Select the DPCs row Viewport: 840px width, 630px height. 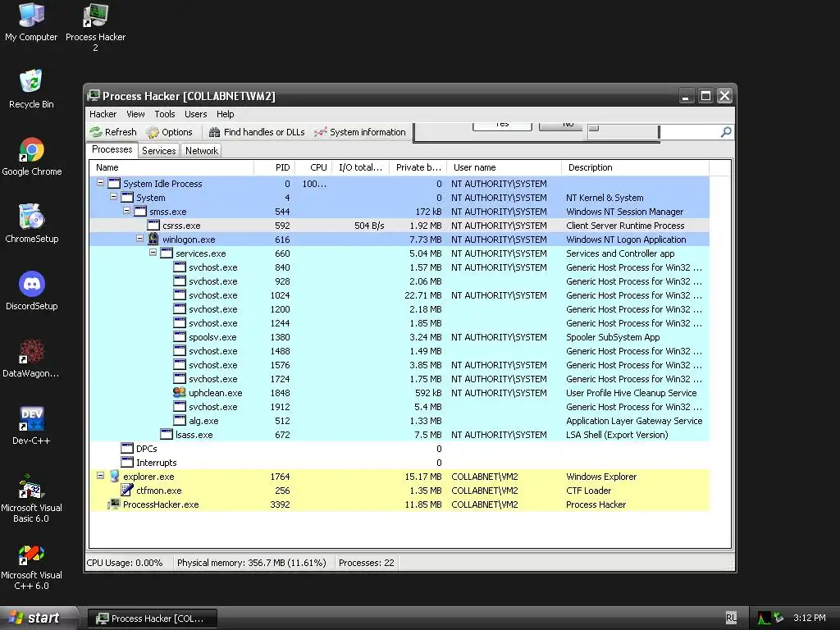pyautogui.click(x=399, y=449)
